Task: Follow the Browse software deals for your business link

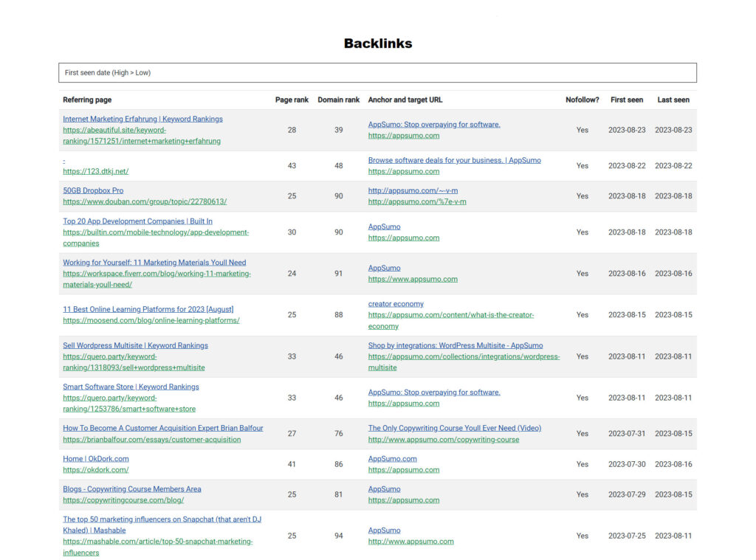Action: coord(455,160)
